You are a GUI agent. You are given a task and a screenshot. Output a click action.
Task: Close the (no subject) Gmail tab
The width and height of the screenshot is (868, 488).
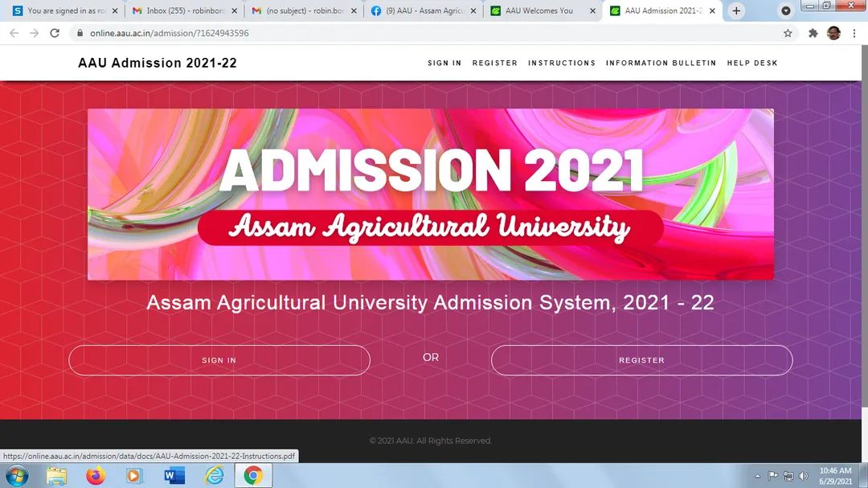354,10
